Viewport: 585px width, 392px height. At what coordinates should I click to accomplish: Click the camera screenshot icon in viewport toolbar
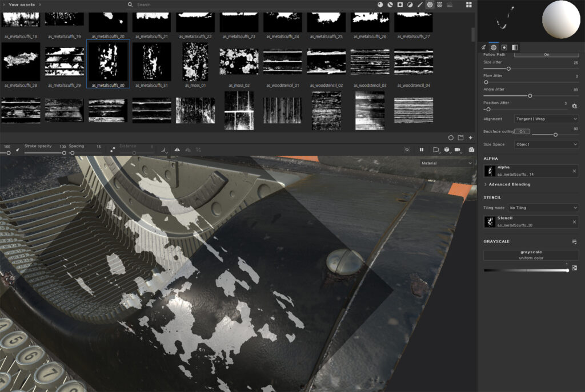pos(471,149)
